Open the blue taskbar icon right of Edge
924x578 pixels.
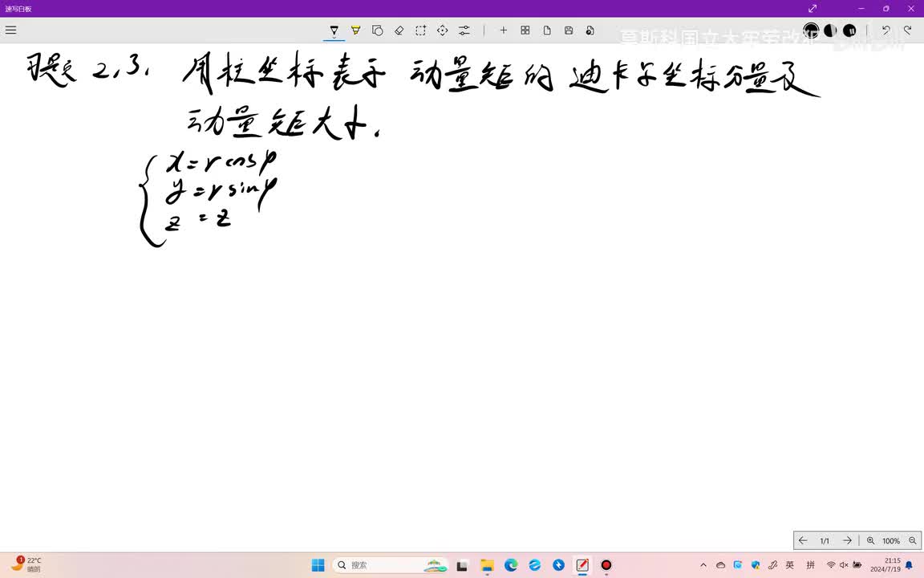[534, 565]
